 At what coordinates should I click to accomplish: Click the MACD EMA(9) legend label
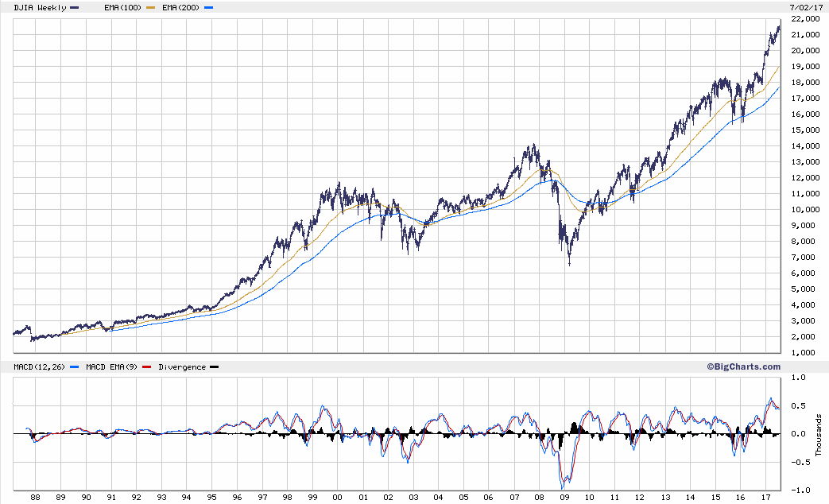click(110, 366)
